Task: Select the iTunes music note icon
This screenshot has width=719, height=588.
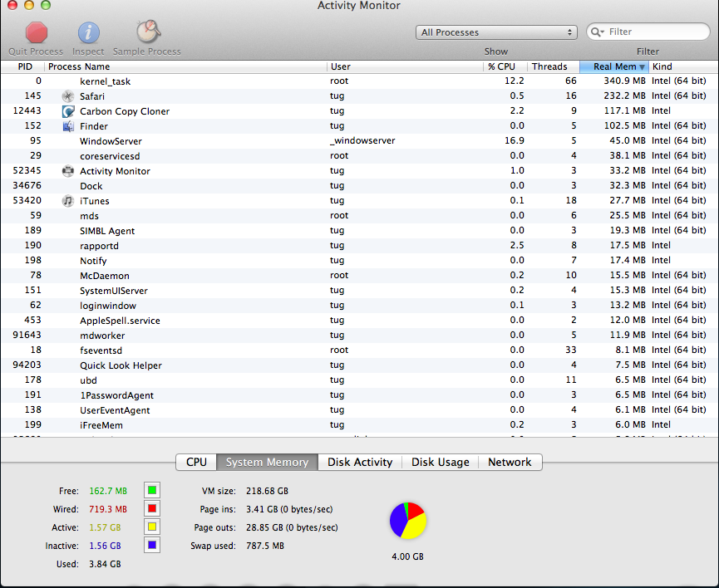Action: tap(68, 201)
